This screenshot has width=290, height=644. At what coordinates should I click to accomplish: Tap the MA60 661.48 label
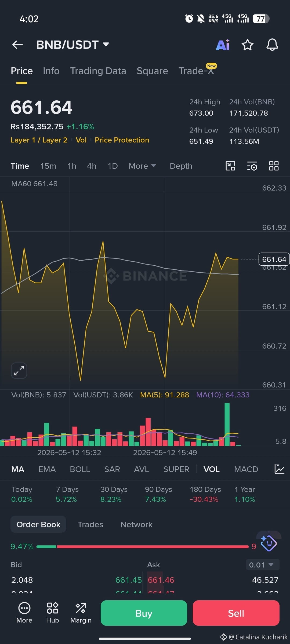pos(34,184)
